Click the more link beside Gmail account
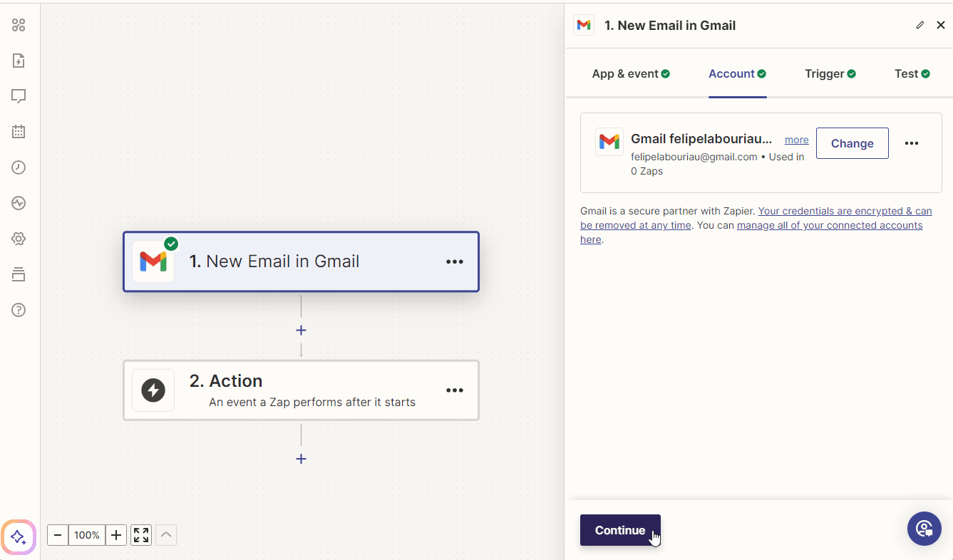 coord(797,140)
